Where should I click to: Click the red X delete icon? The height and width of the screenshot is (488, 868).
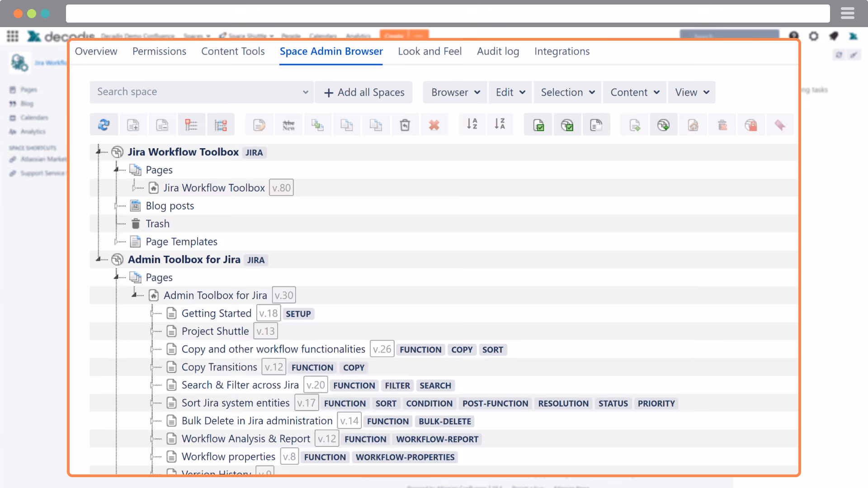[434, 125]
